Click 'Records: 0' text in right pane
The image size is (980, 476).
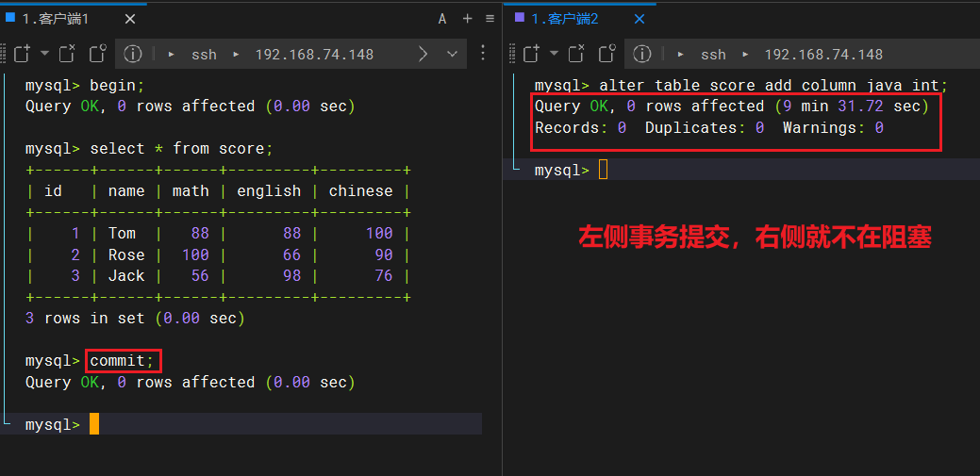coord(581,127)
